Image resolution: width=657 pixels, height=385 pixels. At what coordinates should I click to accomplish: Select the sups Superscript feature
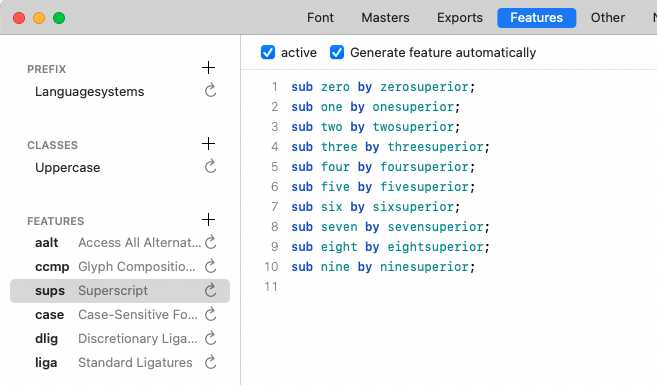click(120, 291)
